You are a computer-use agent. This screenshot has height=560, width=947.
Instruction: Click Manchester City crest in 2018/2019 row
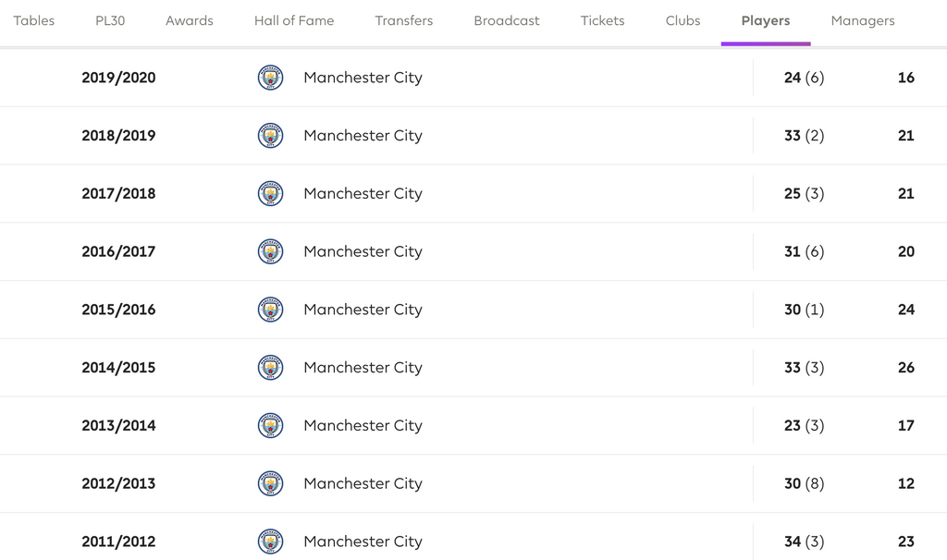[270, 136]
